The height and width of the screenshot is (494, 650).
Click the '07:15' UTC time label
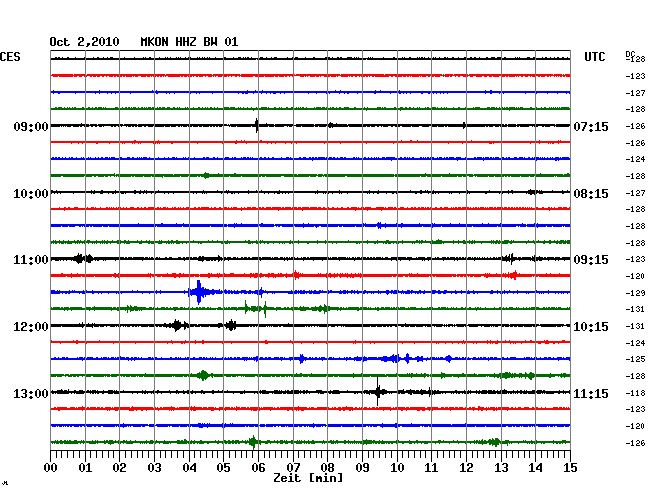coord(591,126)
